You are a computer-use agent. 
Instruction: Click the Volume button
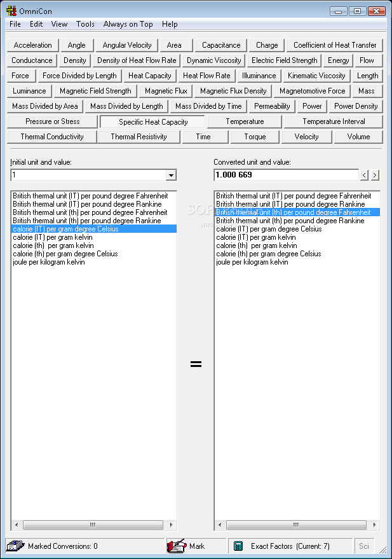(358, 137)
